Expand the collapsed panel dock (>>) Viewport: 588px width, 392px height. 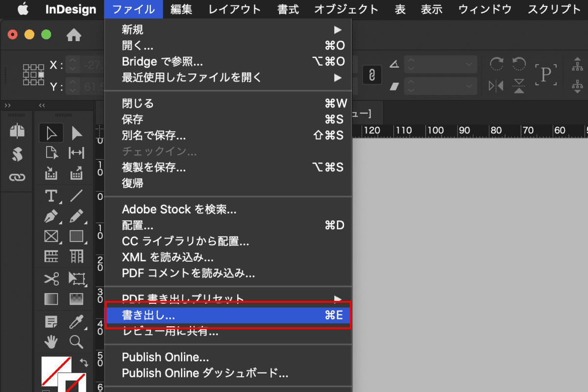click(8, 105)
